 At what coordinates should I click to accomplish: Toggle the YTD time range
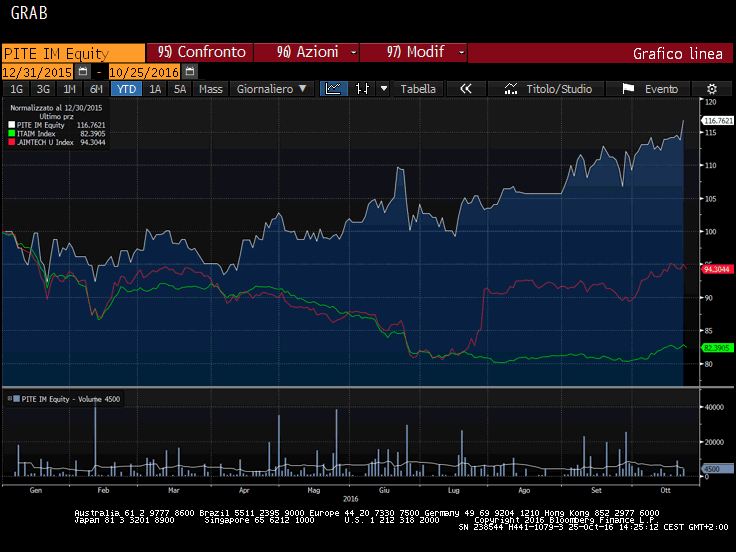(x=125, y=89)
